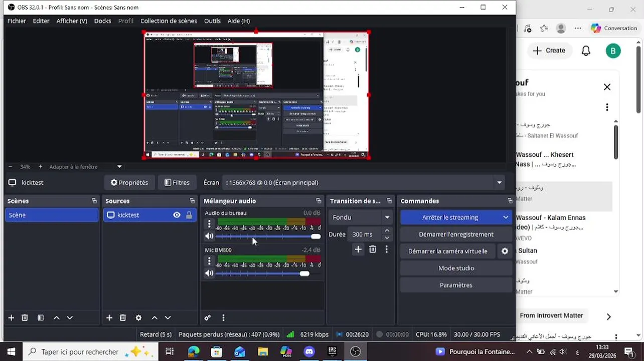Add a new source with the plus icon

pyautogui.click(x=109, y=318)
